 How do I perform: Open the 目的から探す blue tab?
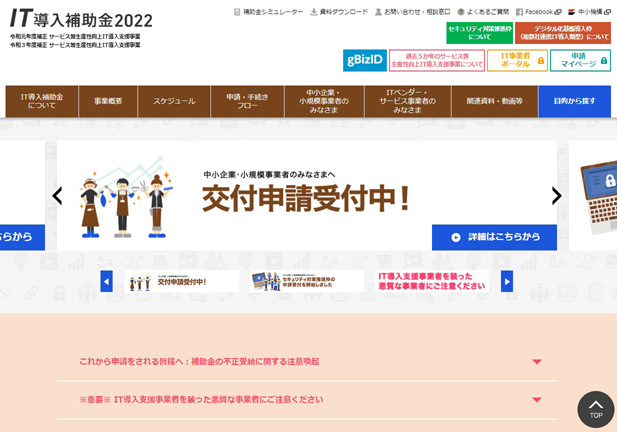coord(574,102)
